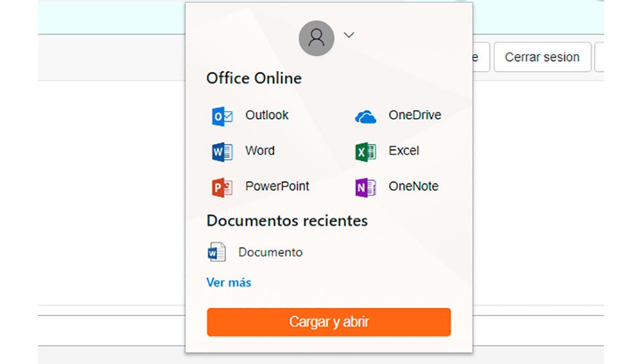Open the Outlook app icon
The width and height of the screenshot is (642, 364).
click(x=222, y=116)
